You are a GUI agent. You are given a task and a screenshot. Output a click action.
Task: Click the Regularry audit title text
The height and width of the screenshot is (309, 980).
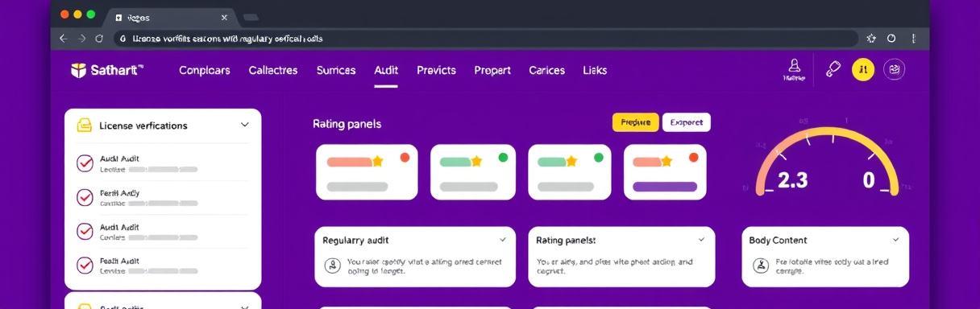(355, 240)
